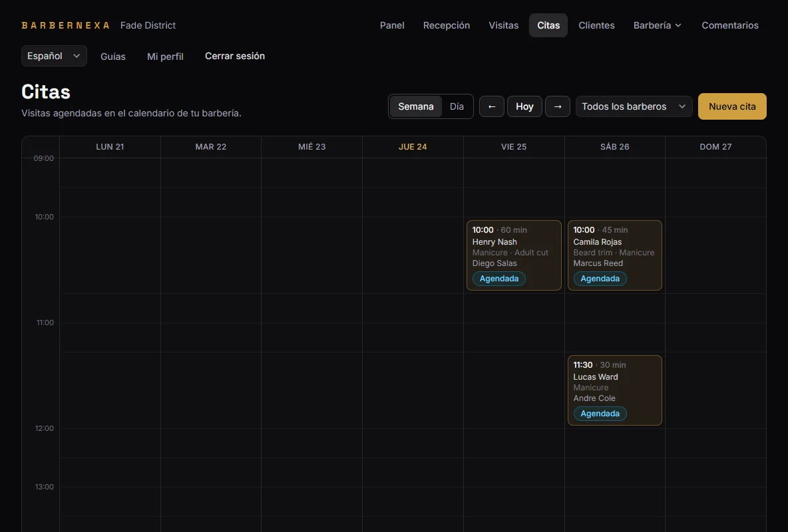This screenshot has width=788, height=532.
Task: Click the Nueva cita button
Action: [732, 106]
